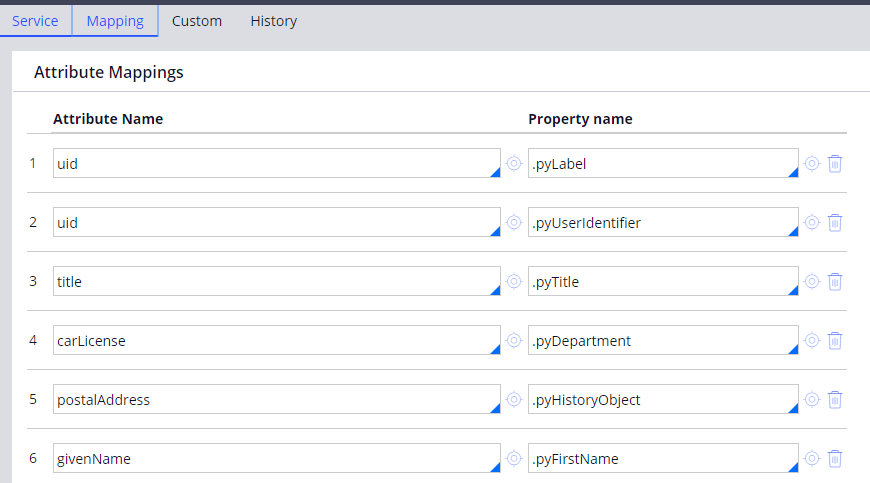Delete the .pyTitle mapping row
This screenshot has height=483, width=870.
click(835, 282)
